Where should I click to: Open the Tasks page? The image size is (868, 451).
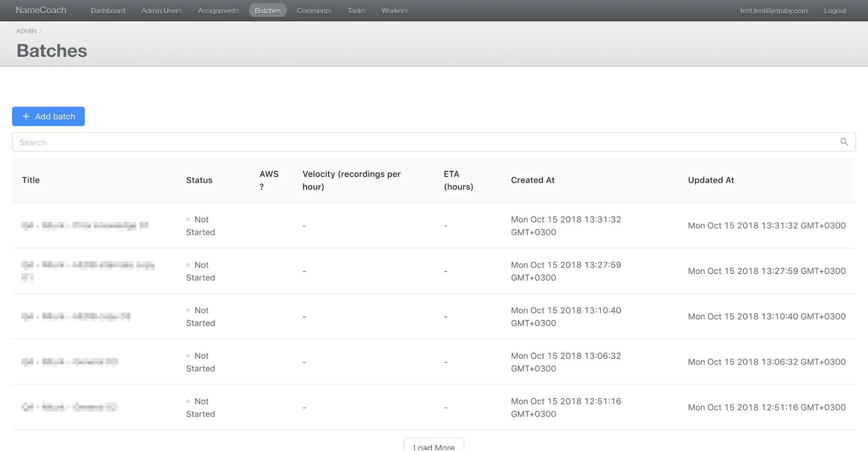[356, 10]
